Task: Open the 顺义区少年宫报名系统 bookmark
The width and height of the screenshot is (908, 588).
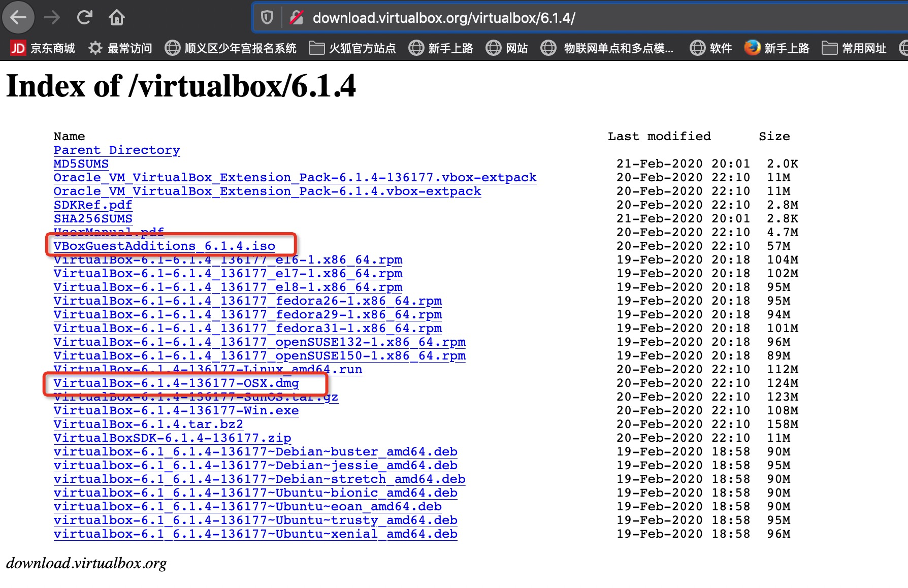Action: 231,48
